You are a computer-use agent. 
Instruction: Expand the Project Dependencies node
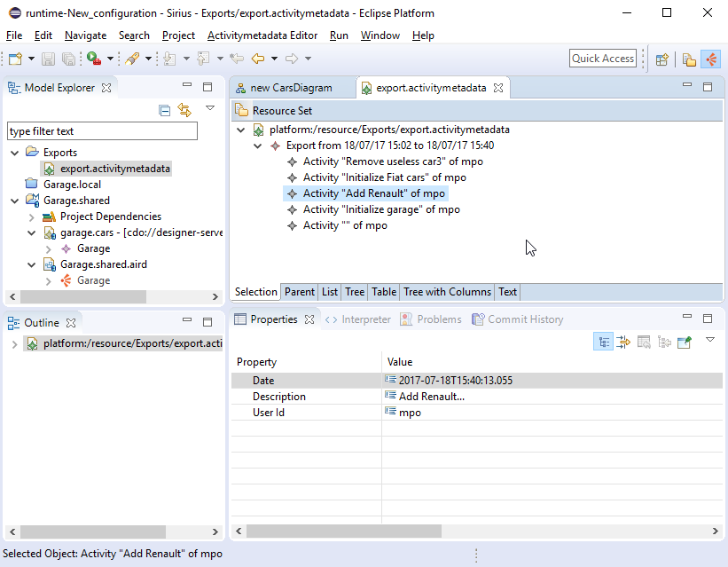pos(32,217)
